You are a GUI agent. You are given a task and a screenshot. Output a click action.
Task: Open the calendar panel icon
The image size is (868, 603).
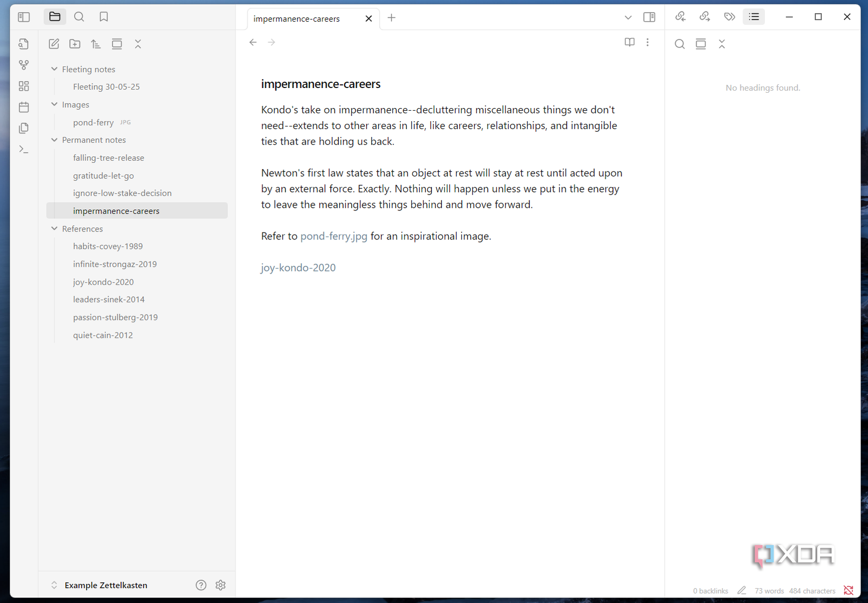click(24, 107)
